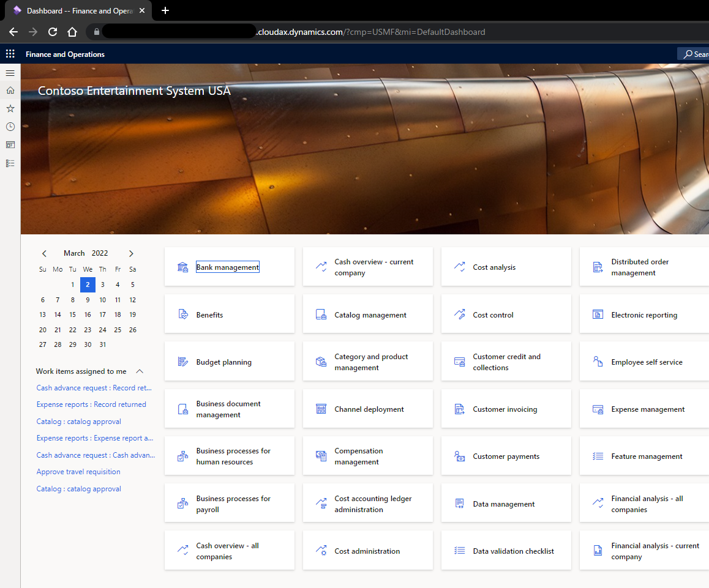709x588 pixels.
Task: Click the Bank management tile icon
Action: coord(182,267)
